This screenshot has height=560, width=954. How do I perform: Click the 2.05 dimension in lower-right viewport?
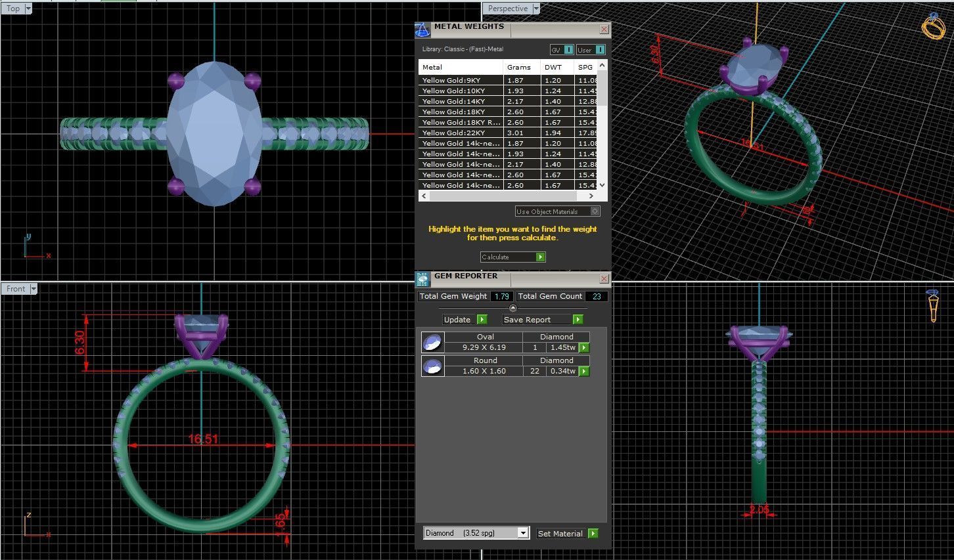point(759,509)
